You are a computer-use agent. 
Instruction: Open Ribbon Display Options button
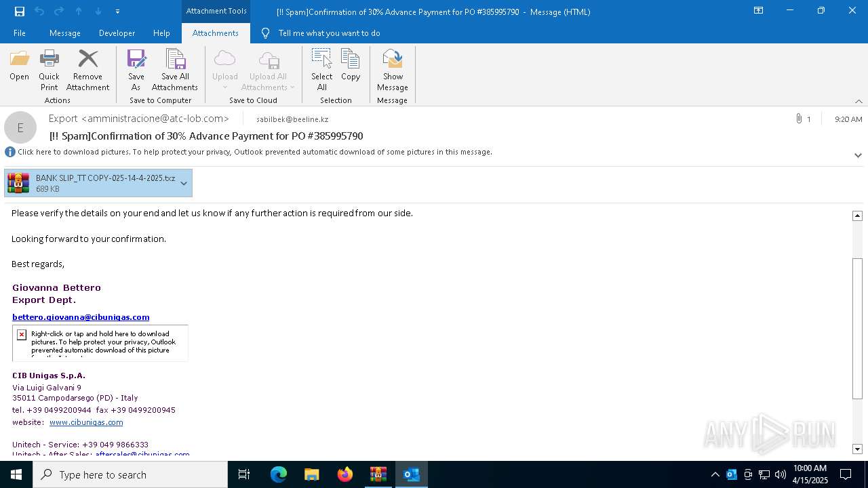coord(759,11)
